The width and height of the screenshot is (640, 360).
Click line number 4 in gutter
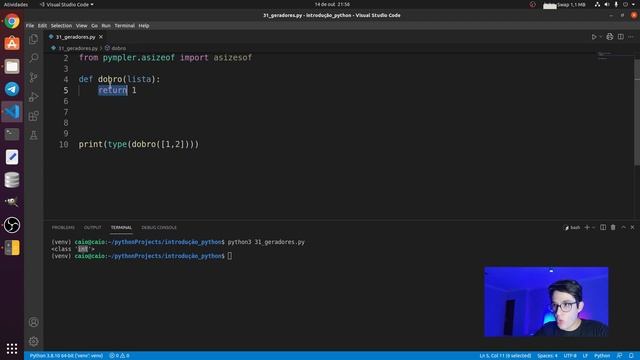coord(66,79)
